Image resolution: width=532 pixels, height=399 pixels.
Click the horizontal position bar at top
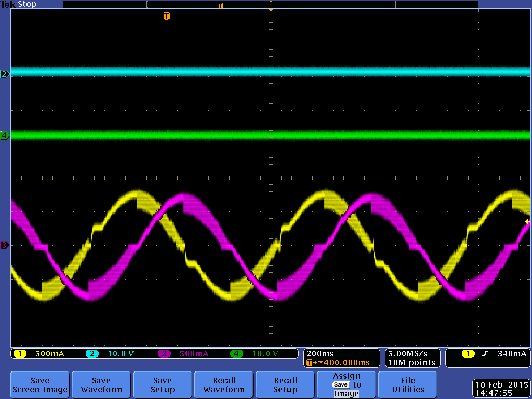pyautogui.click(x=271, y=4)
